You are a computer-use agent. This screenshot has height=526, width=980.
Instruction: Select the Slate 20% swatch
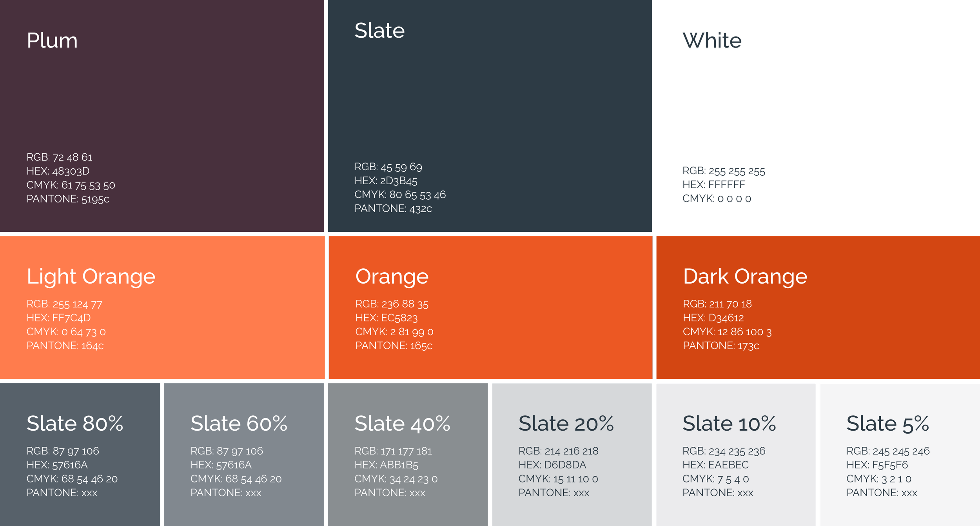tap(572, 455)
